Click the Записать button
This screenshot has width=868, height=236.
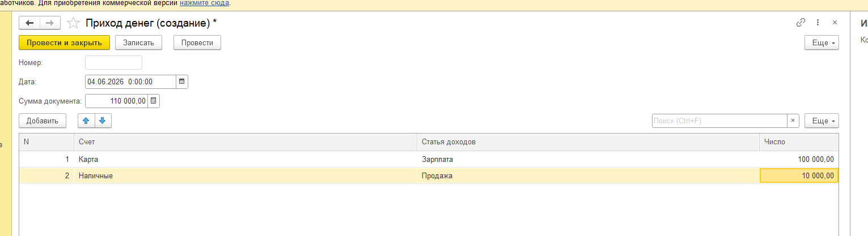(x=138, y=43)
